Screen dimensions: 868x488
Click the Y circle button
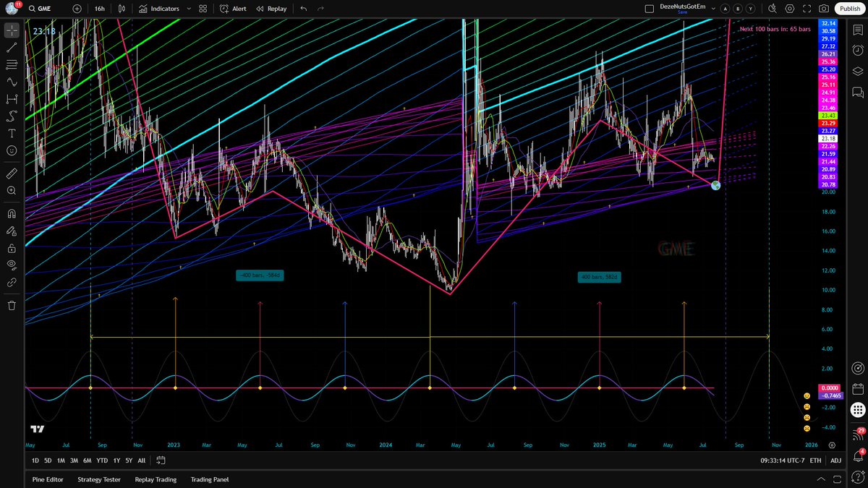point(750,9)
